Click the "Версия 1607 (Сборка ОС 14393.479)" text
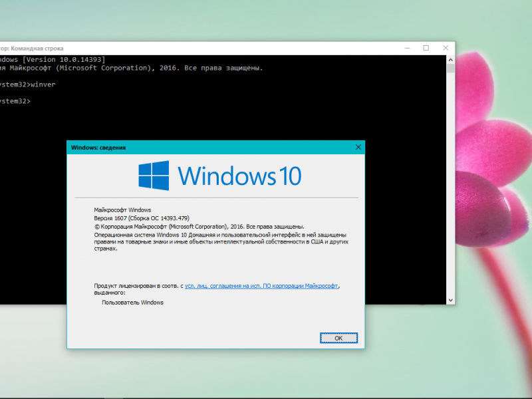532x399 pixels. (142, 218)
